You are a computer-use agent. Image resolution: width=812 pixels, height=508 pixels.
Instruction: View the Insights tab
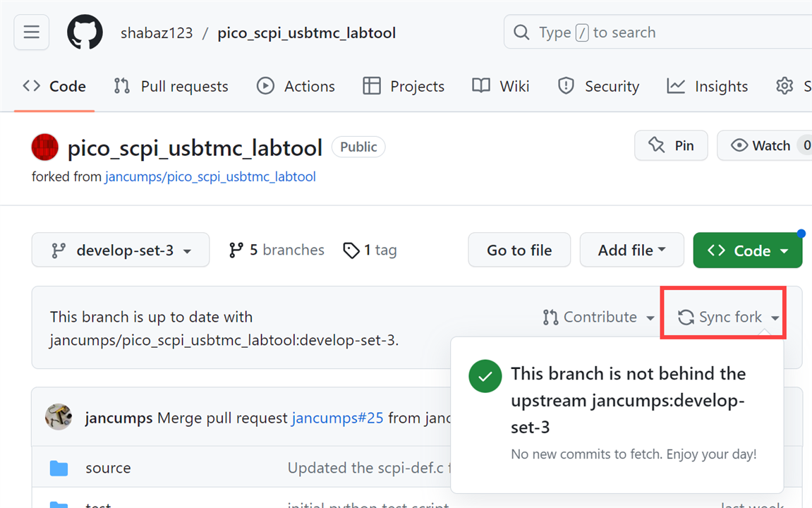(708, 86)
